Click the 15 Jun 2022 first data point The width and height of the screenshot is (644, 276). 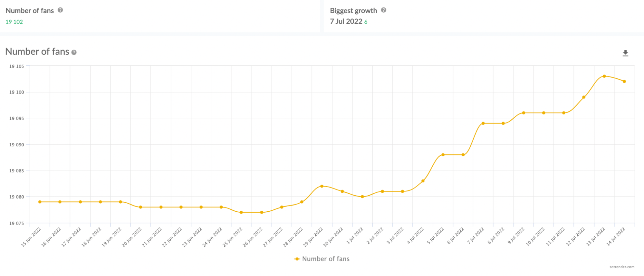(40, 202)
